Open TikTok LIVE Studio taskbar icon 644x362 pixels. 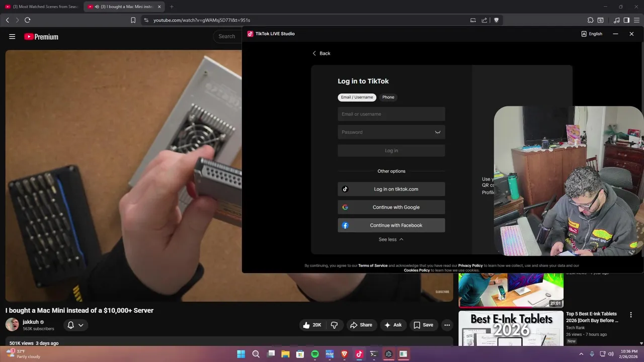point(359,354)
